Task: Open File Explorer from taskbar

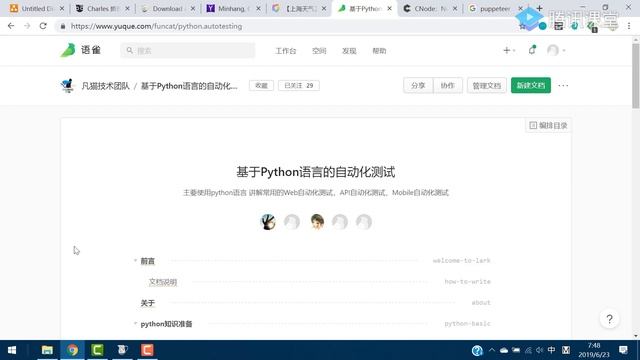Action: click(47, 350)
